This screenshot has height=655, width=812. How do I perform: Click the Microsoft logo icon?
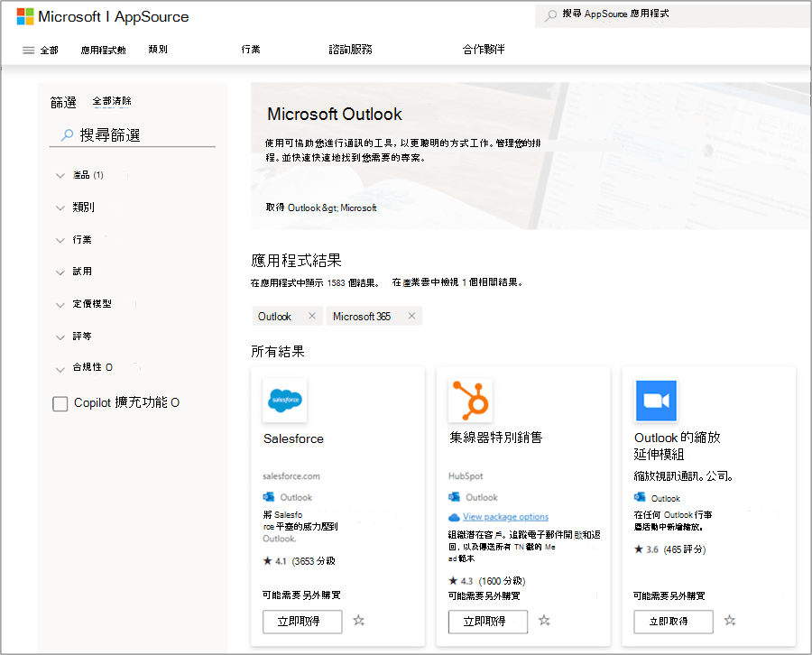[25, 16]
